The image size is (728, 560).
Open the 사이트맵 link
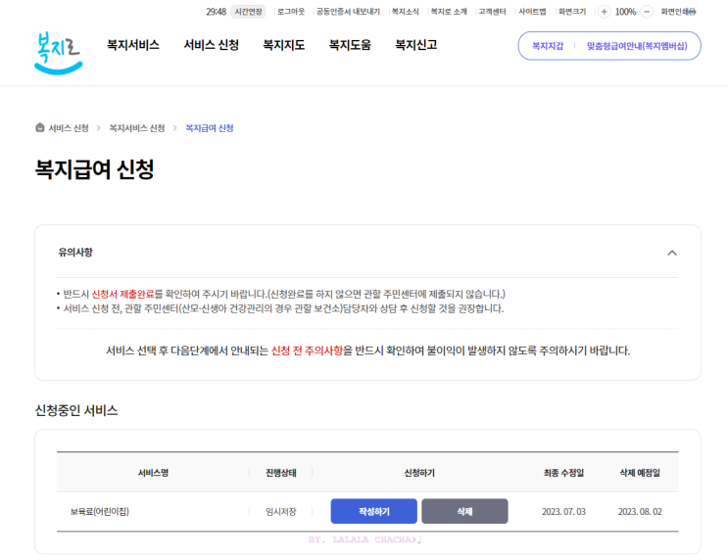click(x=532, y=12)
